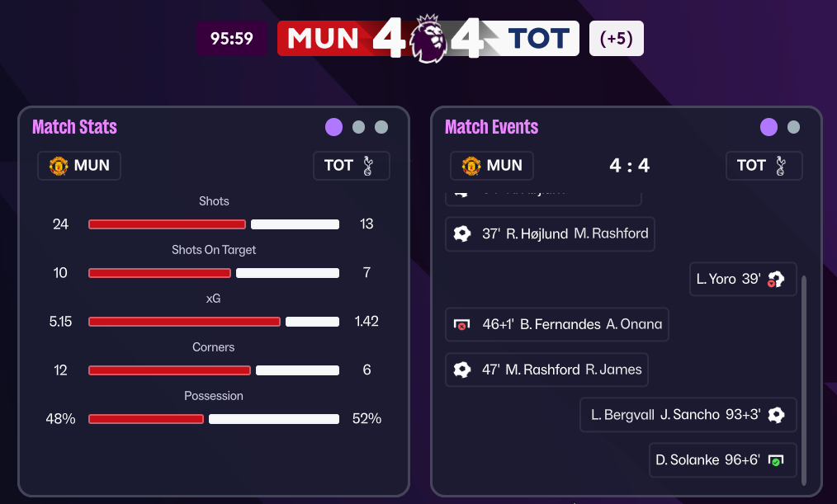Click the goal icon for L. Bergvall
The width and height of the screenshot is (837, 504).
point(776,414)
